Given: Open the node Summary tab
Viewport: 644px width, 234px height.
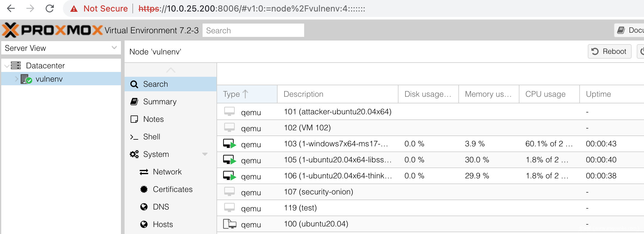Looking at the screenshot, I should (x=160, y=102).
